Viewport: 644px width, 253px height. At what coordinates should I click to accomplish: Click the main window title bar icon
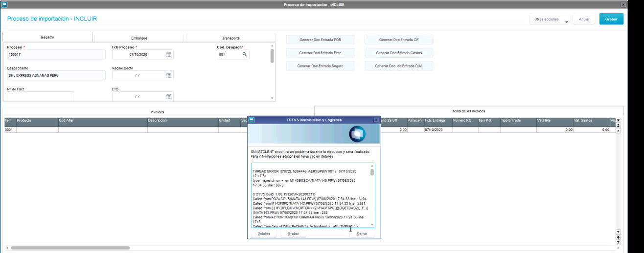(x=4, y=4)
